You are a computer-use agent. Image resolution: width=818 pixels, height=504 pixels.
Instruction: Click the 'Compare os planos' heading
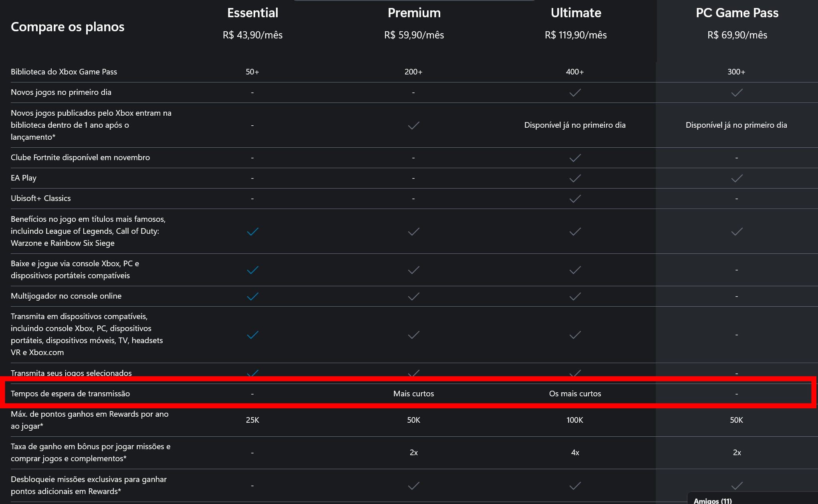67,27
